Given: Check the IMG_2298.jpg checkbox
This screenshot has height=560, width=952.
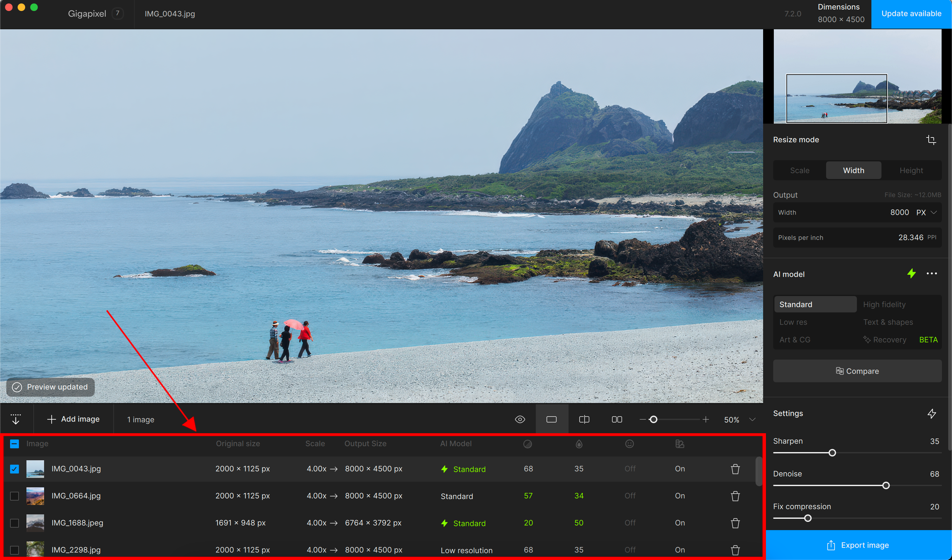Looking at the screenshot, I should (x=14, y=550).
